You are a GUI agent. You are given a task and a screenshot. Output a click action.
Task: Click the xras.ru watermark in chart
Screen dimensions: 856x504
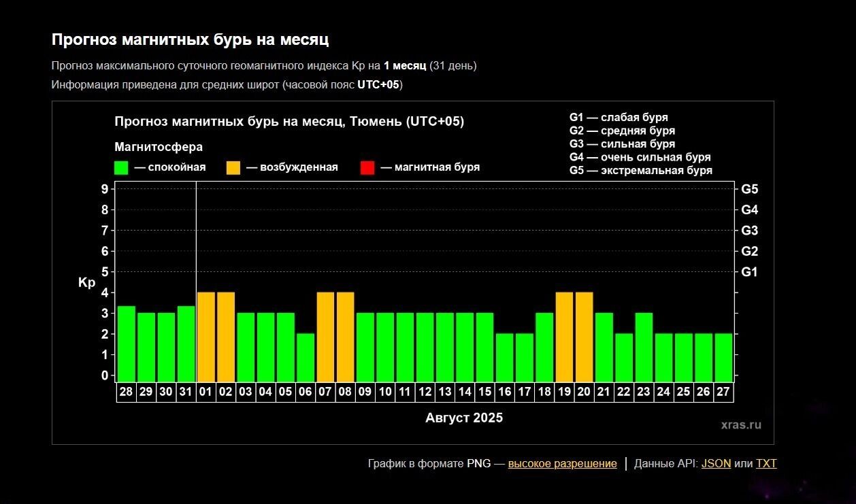coord(741,425)
